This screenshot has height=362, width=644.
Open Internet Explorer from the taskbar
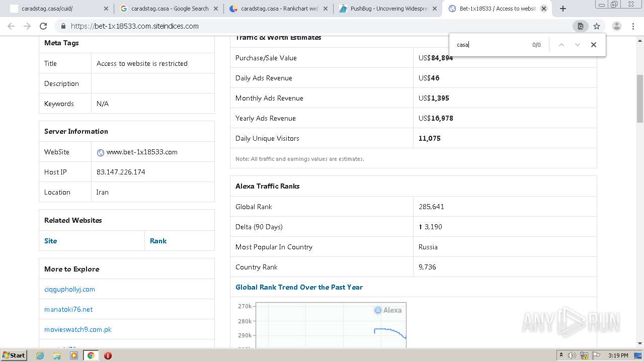tap(40, 355)
